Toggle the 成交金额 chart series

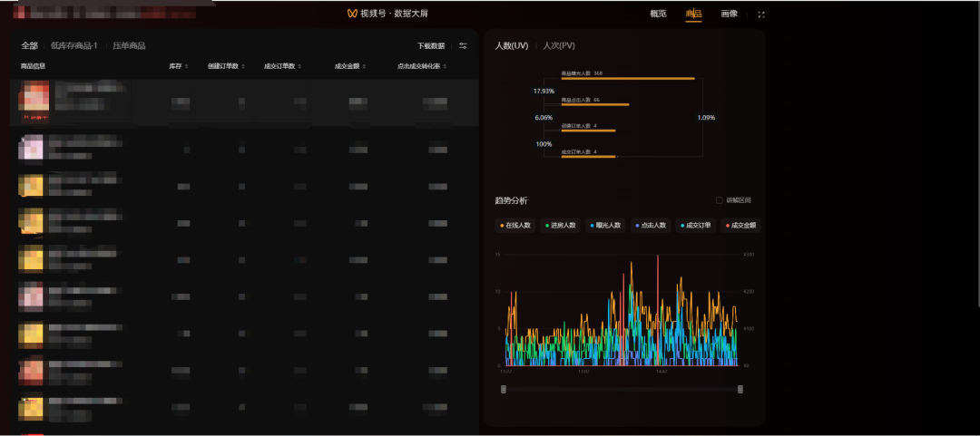tap(740, 226)
